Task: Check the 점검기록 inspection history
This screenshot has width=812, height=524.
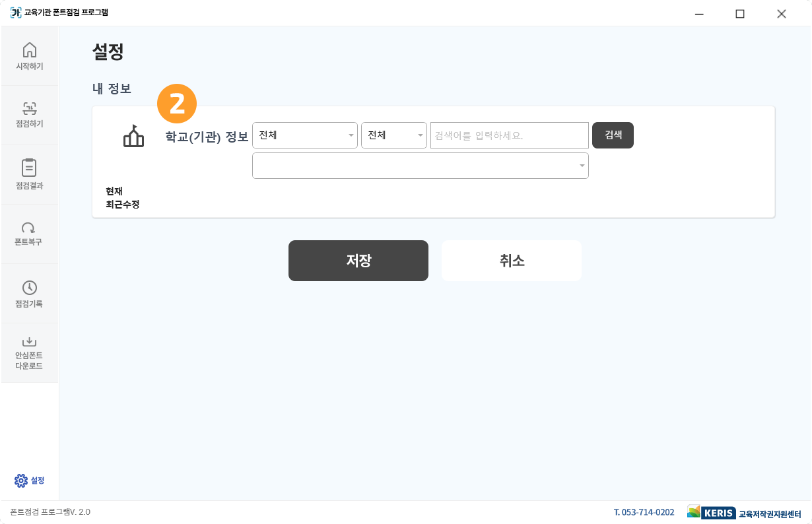Action: pyautogui.click(x=30, y=292)
